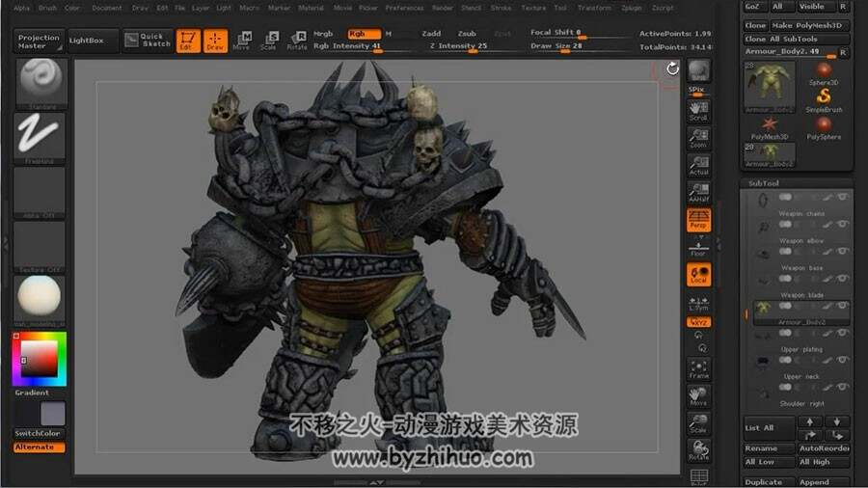This screenshot has height=488, width=868.
Task: Click the AutoReorder button
Action: [824, 448]
